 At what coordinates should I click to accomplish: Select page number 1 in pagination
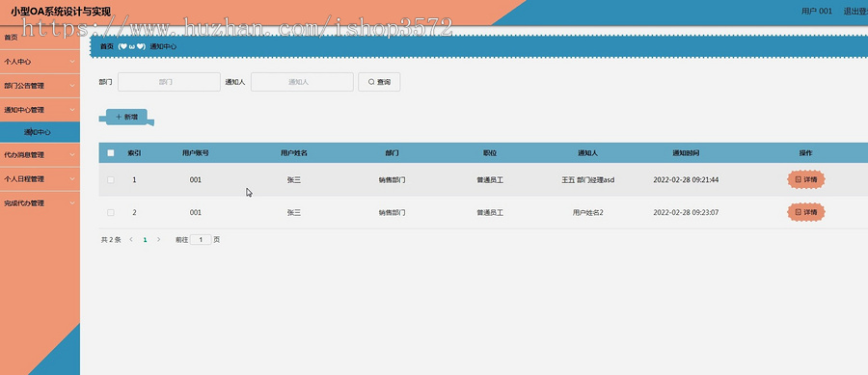tap(145, 239)
